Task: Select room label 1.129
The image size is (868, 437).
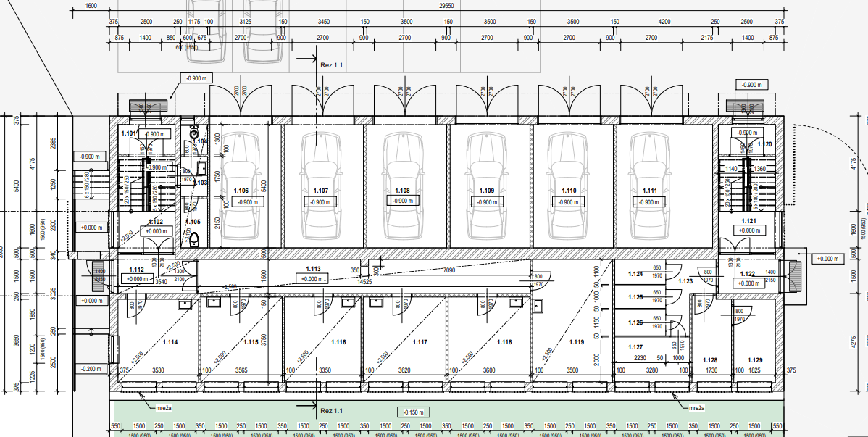Action: click(755, 359)
